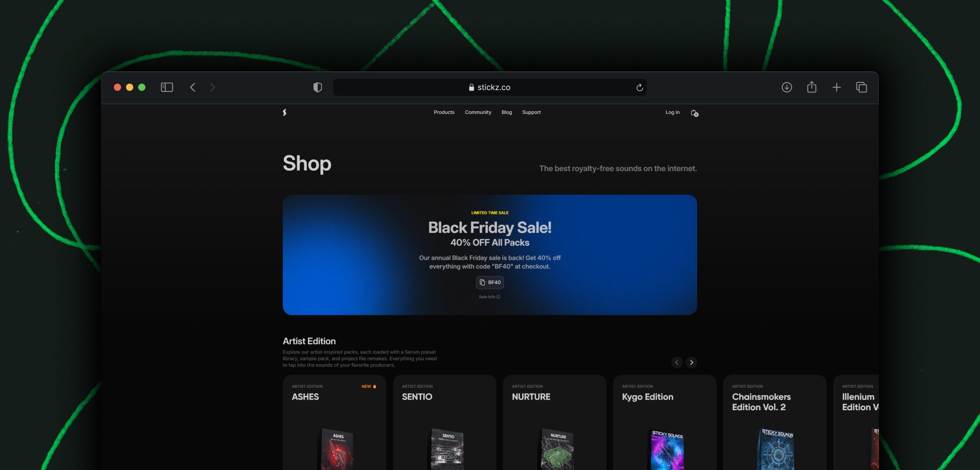
Task: Click the Log in link
Action: [672, 112]
